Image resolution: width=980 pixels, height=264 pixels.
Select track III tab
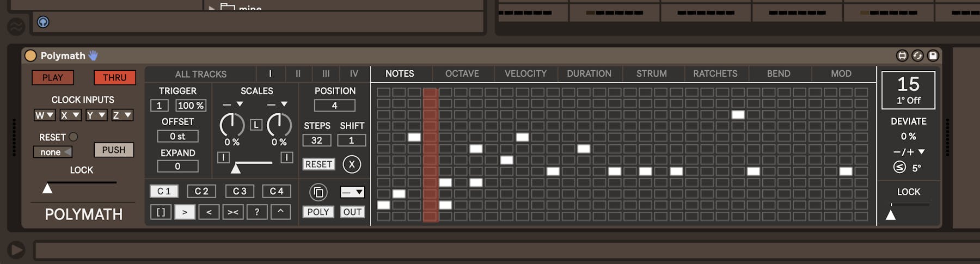tap(326, 73)
